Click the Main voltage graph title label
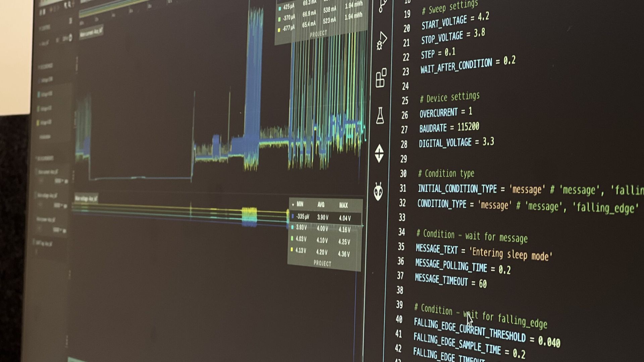The image size is (644, 362). (x=86, y=198)
